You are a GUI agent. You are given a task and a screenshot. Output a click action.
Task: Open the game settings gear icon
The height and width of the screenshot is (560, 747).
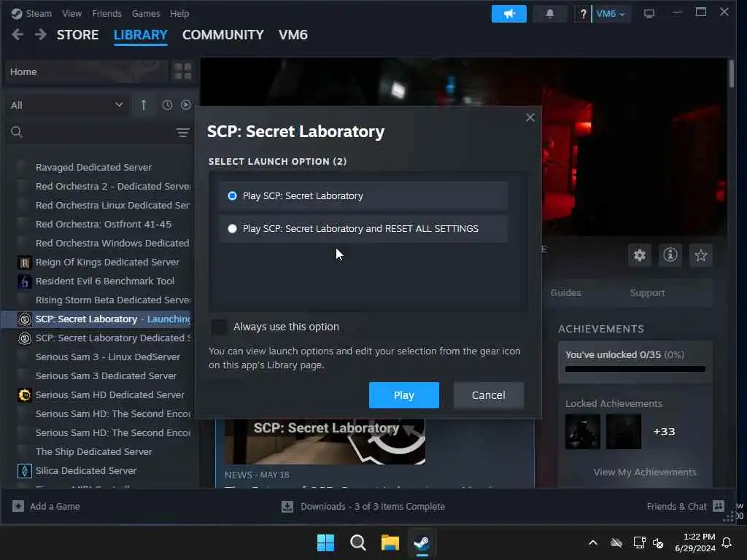point(639,255)
